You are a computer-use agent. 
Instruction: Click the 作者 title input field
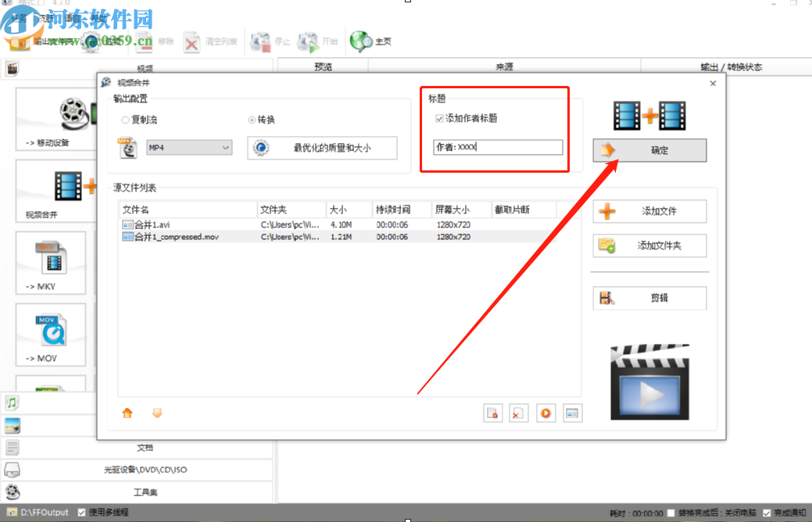pos(498,147)
